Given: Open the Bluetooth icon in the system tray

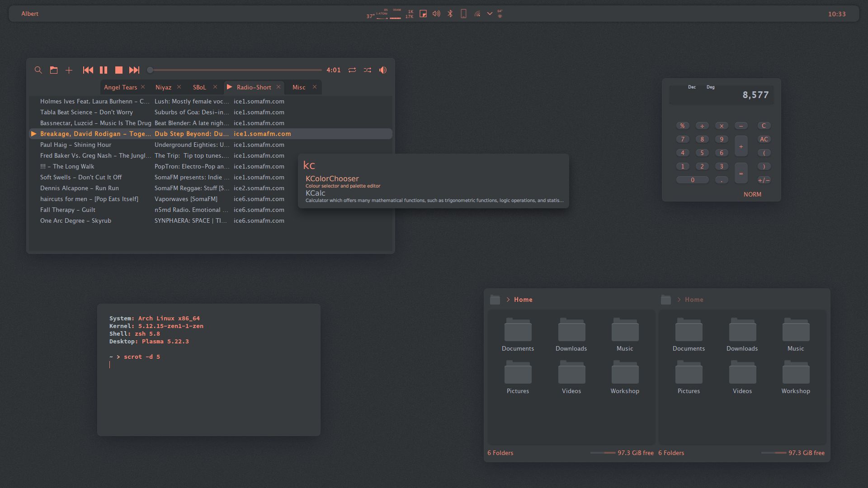Looking at the screenshot, I should (450, 14).
